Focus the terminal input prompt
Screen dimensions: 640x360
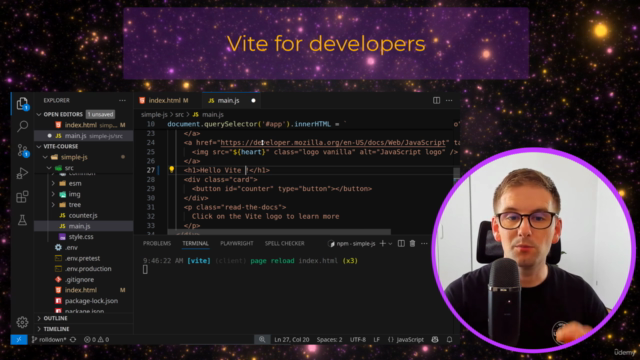(x=145, y=269)
